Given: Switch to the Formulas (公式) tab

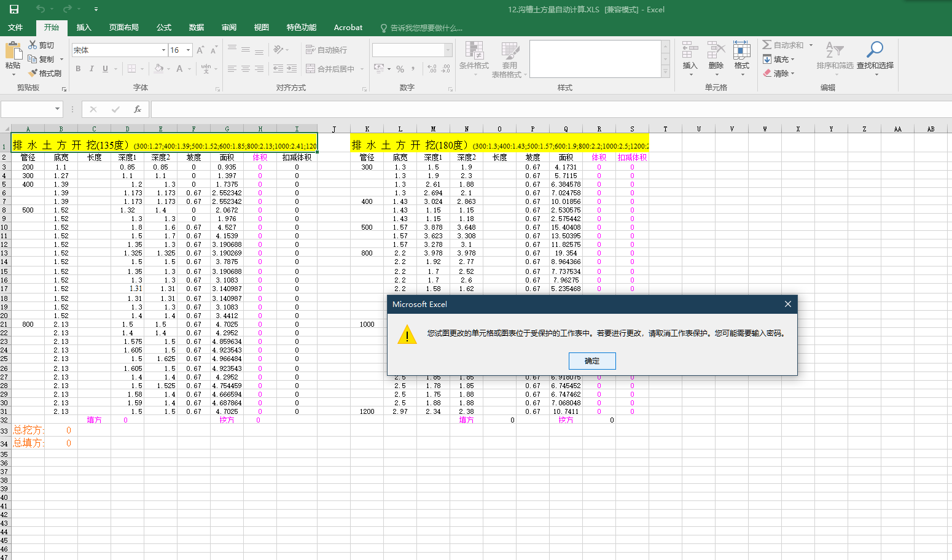Looking at the screenshot, I should pos(164,27).
